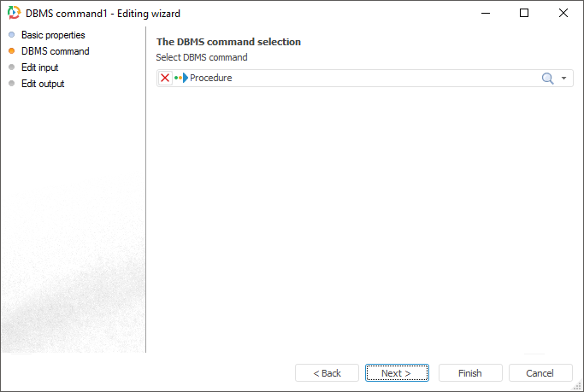Minimize the Editing wizard window
Image resolution: width=584 pixels, height=392 pixels.
pyautogui.click(x=486, y=14)
